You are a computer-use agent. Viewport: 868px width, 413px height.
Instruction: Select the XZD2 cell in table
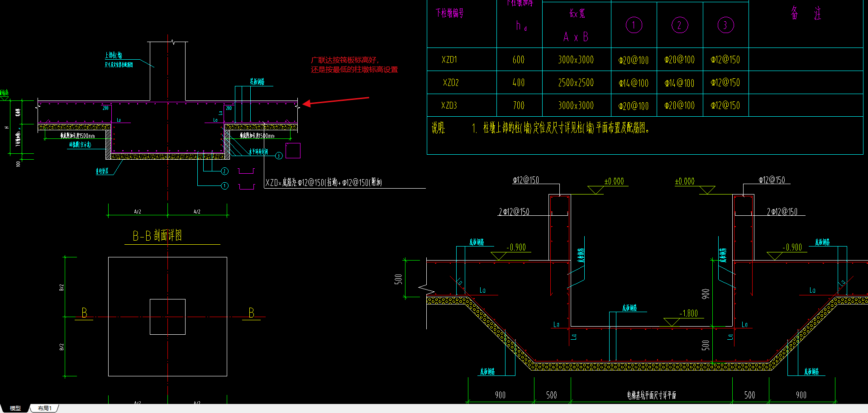coord(451,83)
